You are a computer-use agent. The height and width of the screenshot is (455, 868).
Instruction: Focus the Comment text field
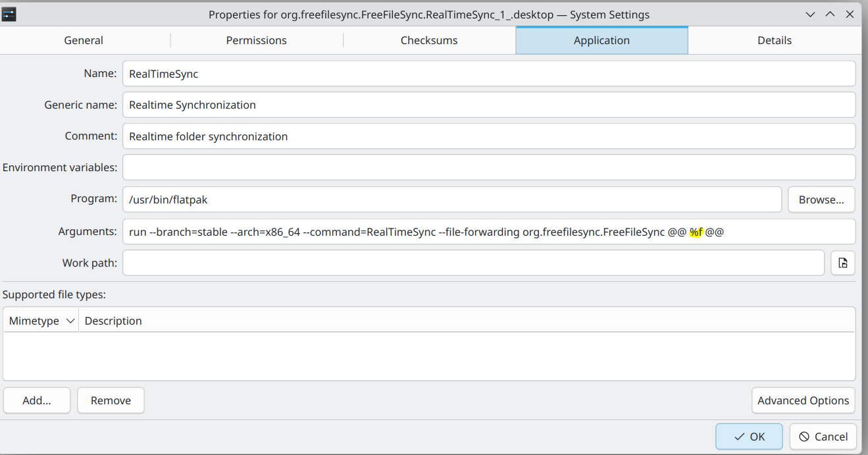pos(489,136)
